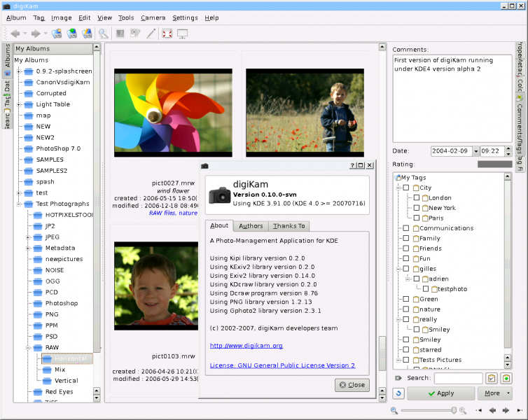Viewport: 528px width, 420px height.
Task: Click inside the Comments text box
Action: [452, 99]
